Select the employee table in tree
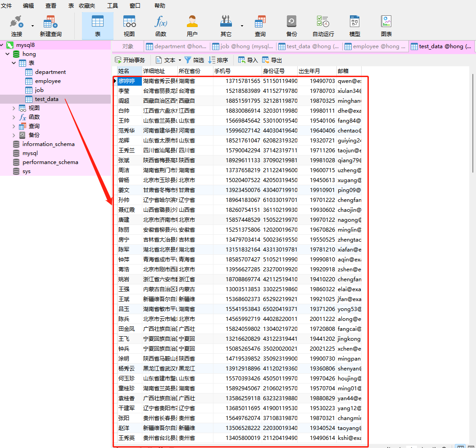The width and height of the screenshot is (476, 448). coord(48,81)
